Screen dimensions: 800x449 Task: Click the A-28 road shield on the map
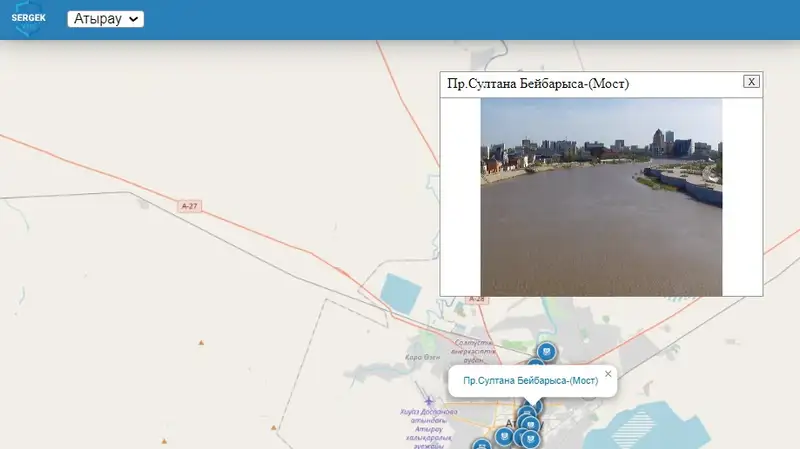coord(477,299)
